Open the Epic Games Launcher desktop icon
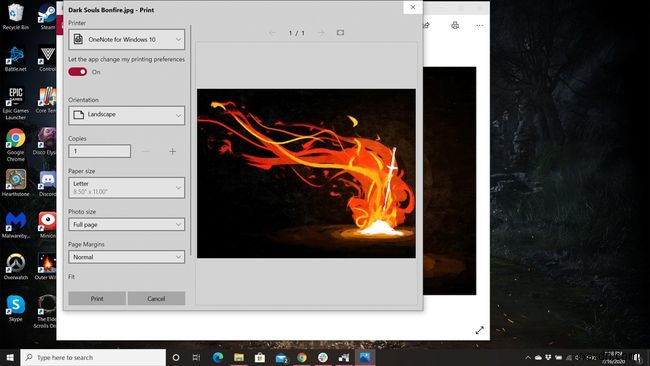Image resolution: width=650 pixels, height=366 pixels. click(x=15, y=103)
